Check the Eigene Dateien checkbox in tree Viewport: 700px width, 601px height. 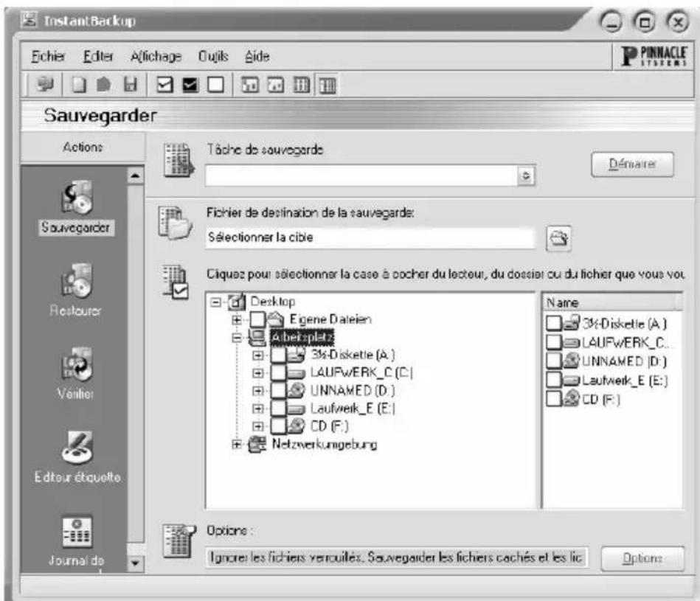coord(257,319)
